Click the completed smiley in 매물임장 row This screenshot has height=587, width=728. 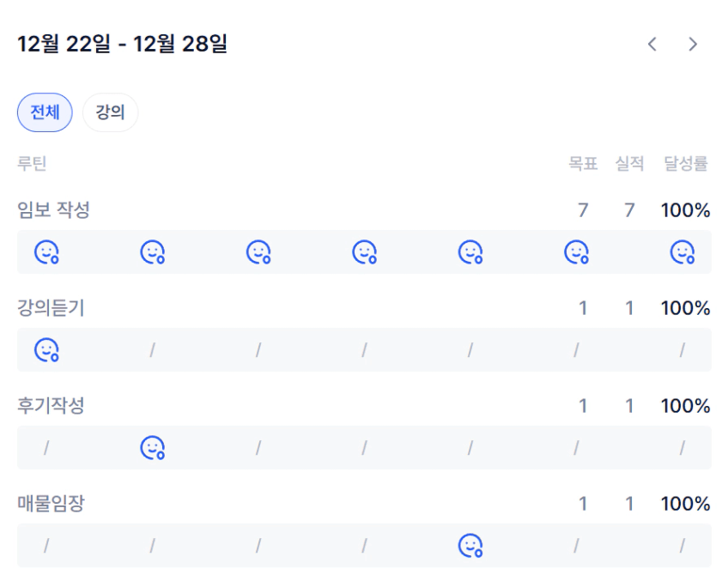coord(470,546)
